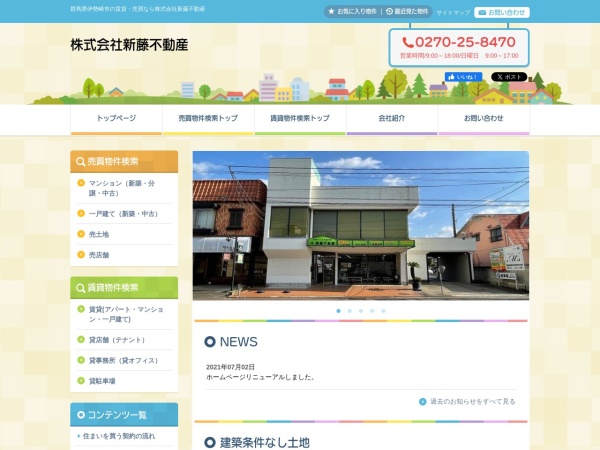Screen dimensions: 600x450
Task: Click the blue arrow icon beside 過去のお知らせ
Action: pos(423,401)
